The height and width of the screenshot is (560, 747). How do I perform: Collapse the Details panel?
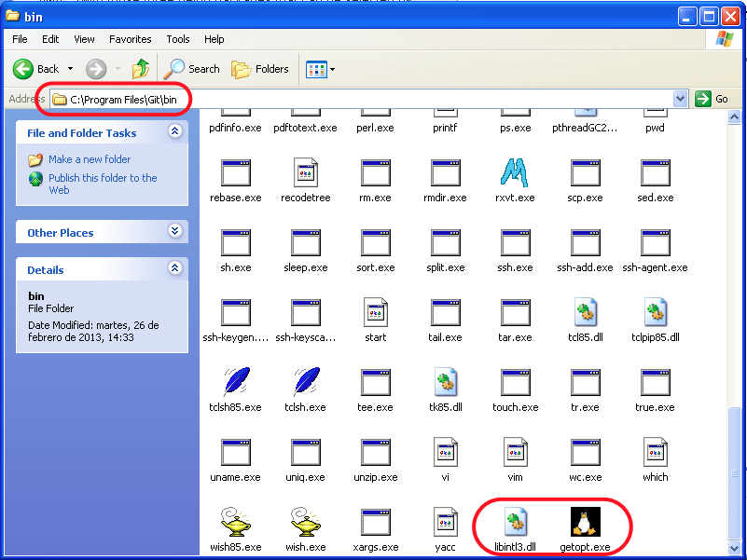tap(174, 269)
